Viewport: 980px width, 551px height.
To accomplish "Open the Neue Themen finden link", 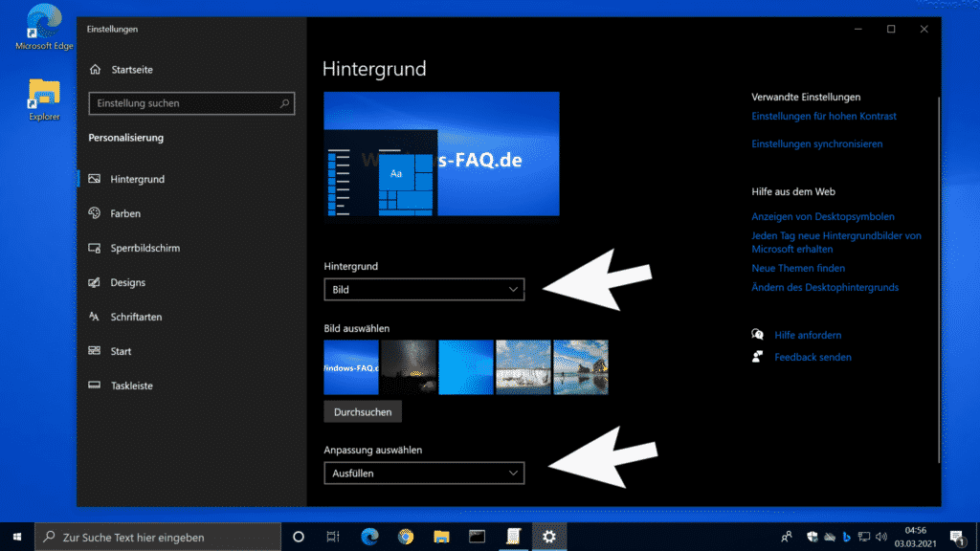I will [x=798, y=268].
